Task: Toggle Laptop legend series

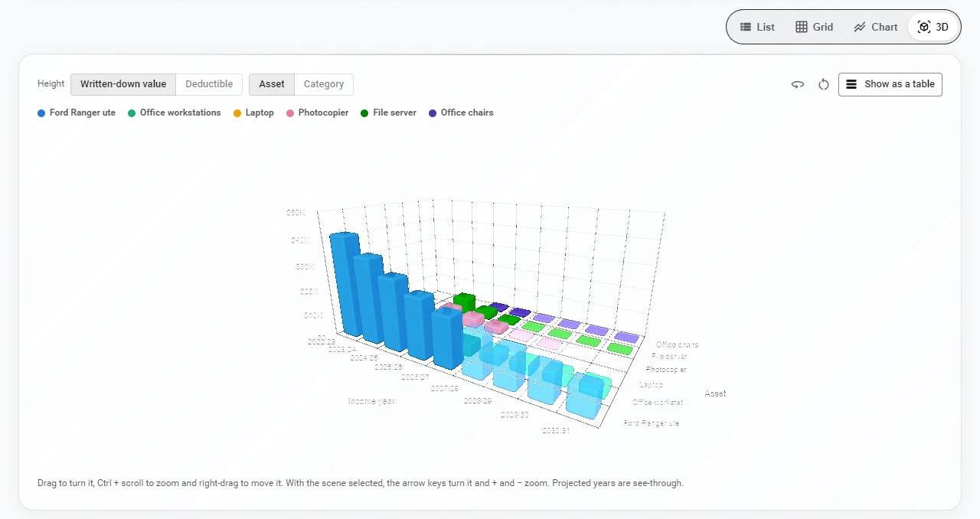Action: tap(253, 113)
